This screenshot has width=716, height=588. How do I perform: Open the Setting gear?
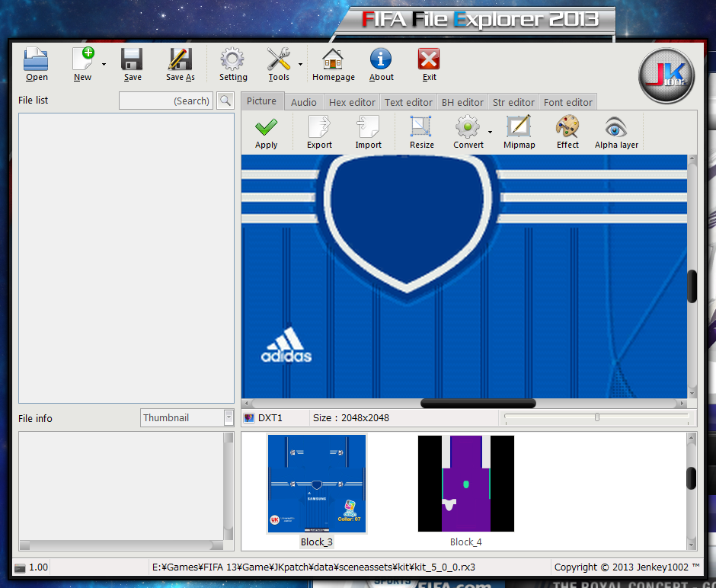tap(233, 65)
